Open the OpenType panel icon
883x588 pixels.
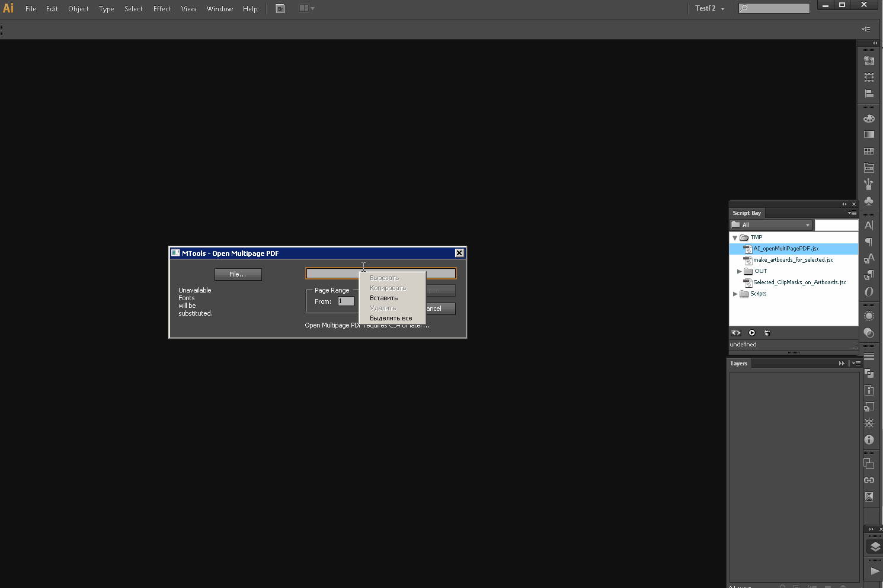point(869,291)
